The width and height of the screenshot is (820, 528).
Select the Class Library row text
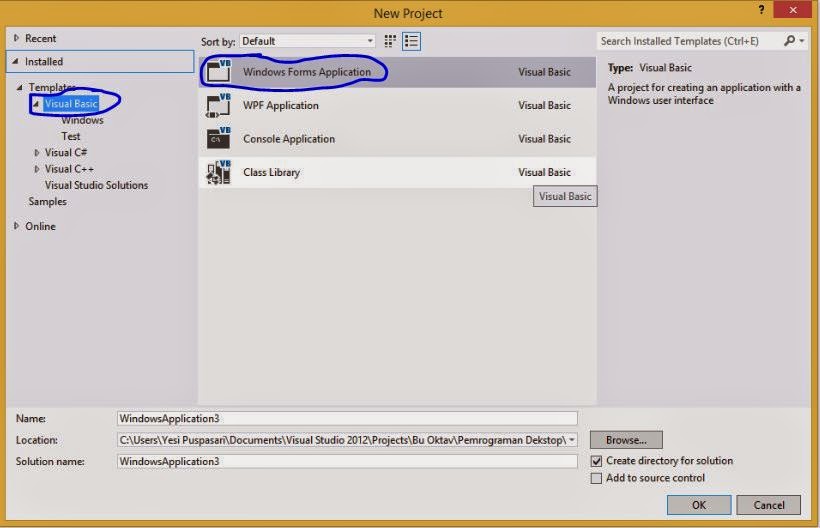tap(271, 173)
